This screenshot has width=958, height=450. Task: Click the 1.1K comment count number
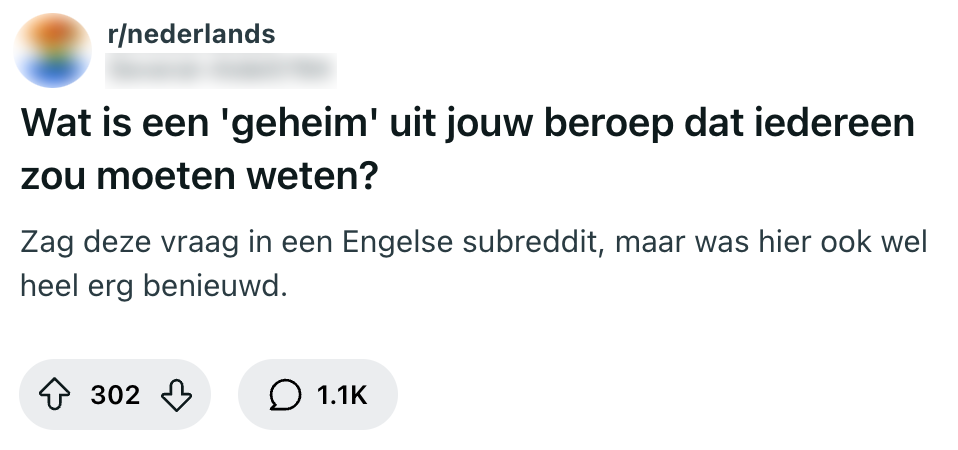(342, 395)
